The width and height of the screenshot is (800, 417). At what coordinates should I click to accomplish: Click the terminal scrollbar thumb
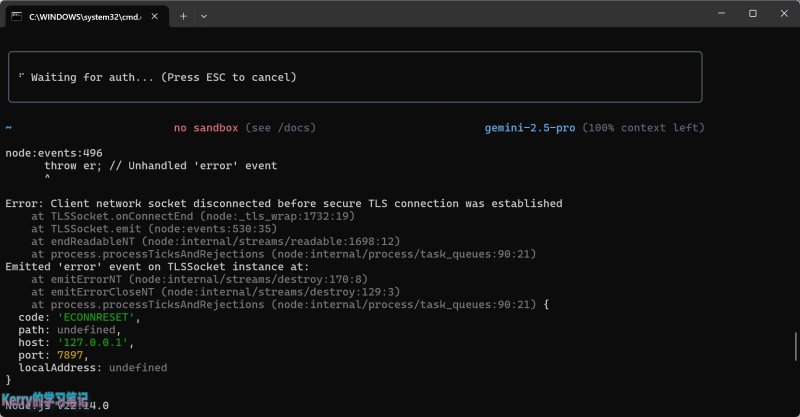tap(795, 347)
